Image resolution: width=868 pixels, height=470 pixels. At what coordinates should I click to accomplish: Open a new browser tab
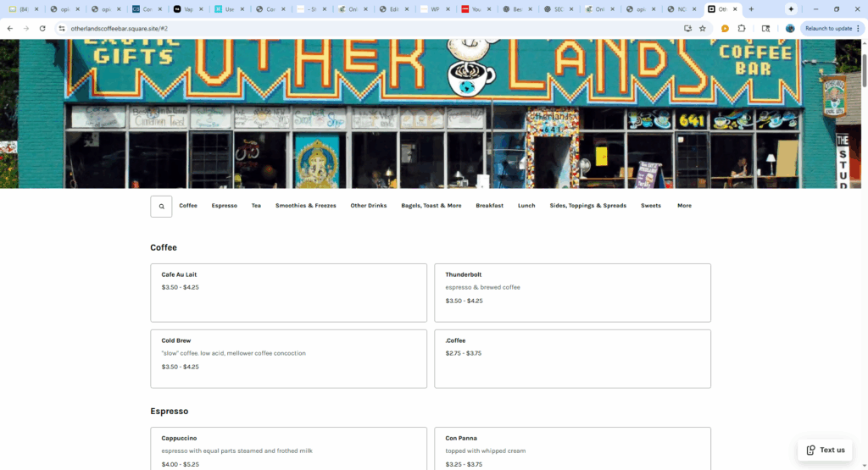pos(751,8)
